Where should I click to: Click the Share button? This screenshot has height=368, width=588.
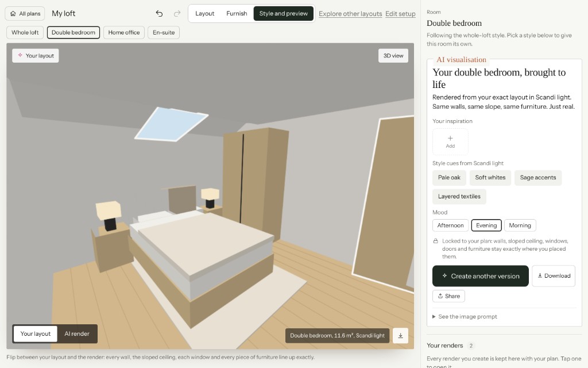click(448, 296)
